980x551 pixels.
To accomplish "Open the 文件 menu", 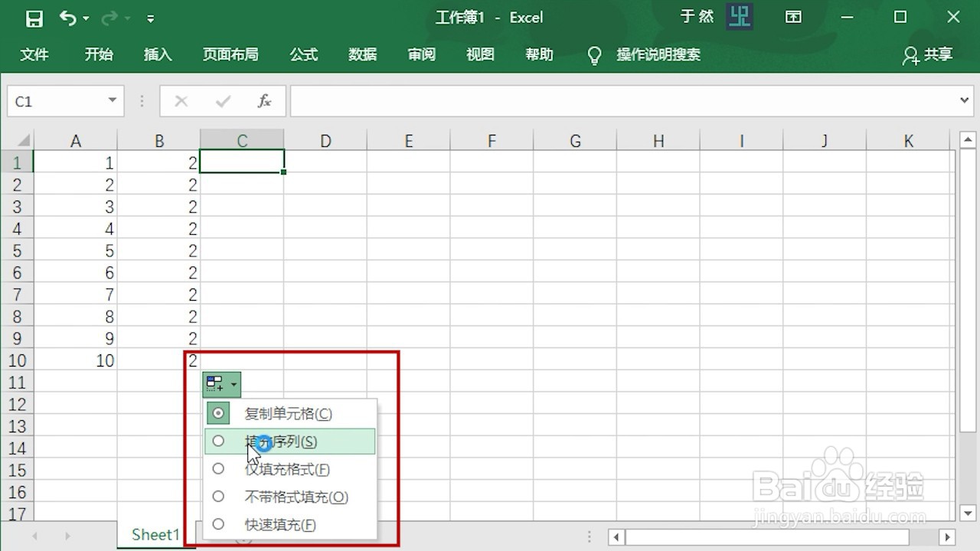I will (x=34, y=54).
